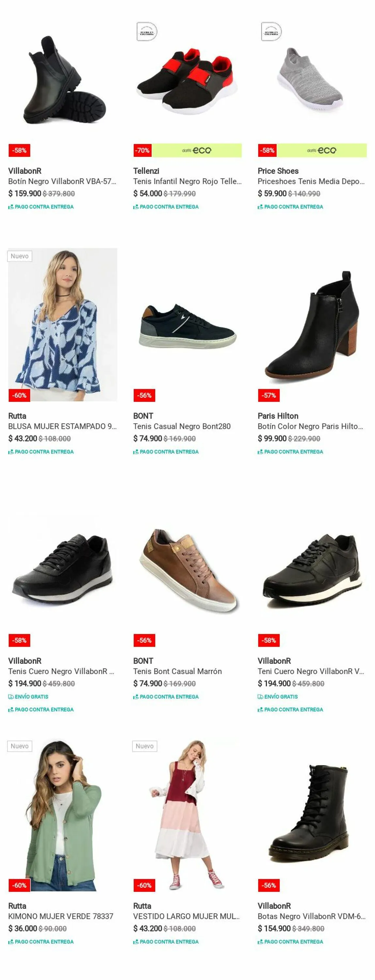This screenshot has width=375, height=980.
Task: Click the Nuevo tag on the Rutta vestido largo
Action: tap(145, 746)
